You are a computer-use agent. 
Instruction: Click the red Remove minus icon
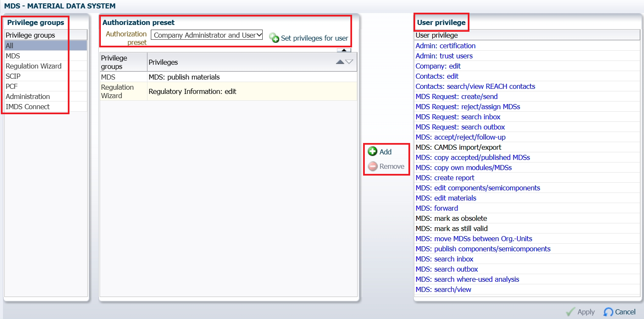click(373, 166)
